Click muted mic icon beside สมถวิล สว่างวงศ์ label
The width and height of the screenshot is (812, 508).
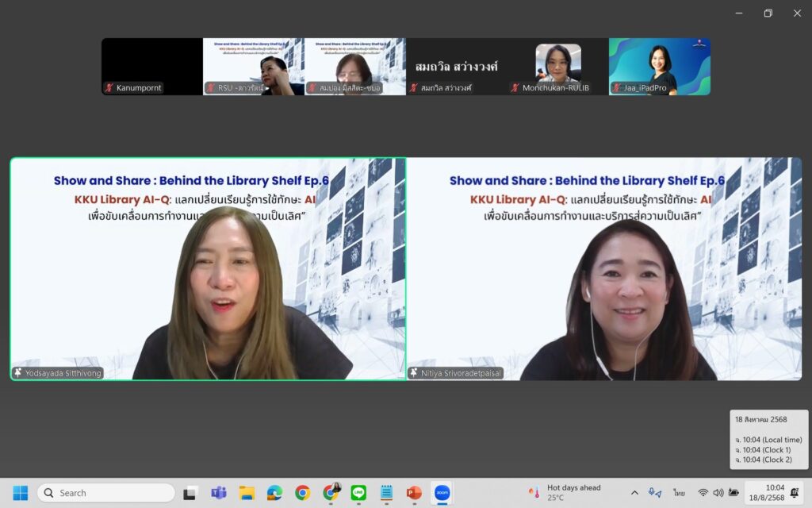[414, 87]
